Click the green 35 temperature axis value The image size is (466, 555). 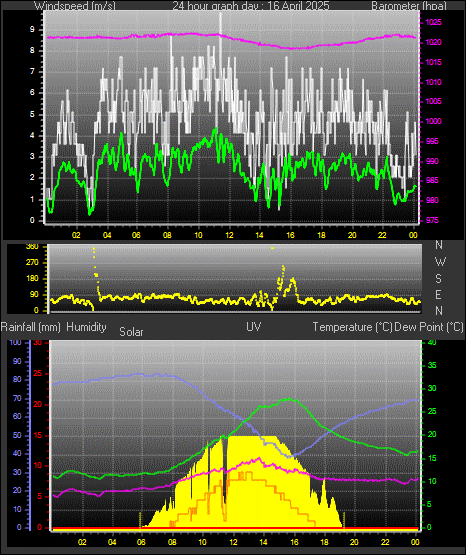tap(432, 366)
